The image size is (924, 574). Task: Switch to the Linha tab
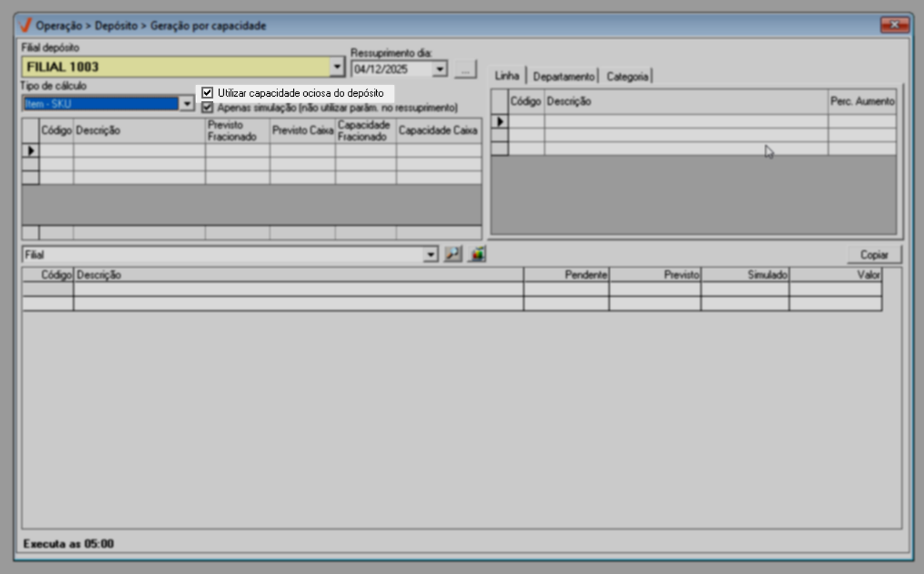pos(507,76)
